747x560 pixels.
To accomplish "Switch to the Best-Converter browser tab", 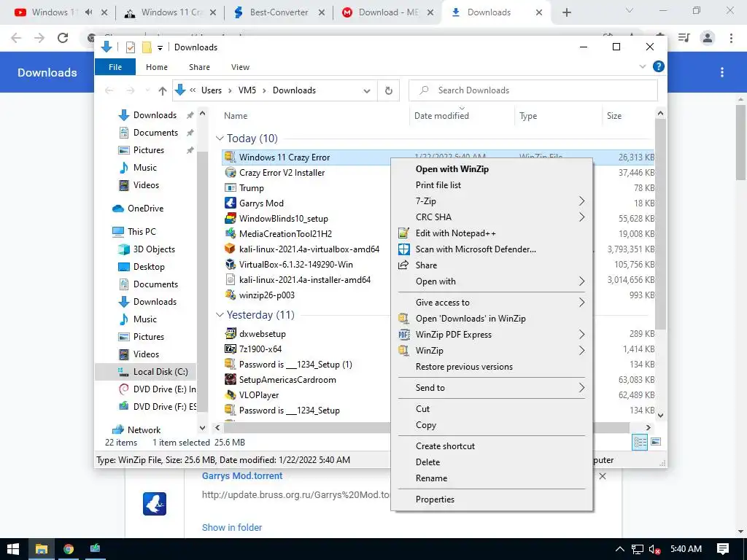I will point(279,12).
